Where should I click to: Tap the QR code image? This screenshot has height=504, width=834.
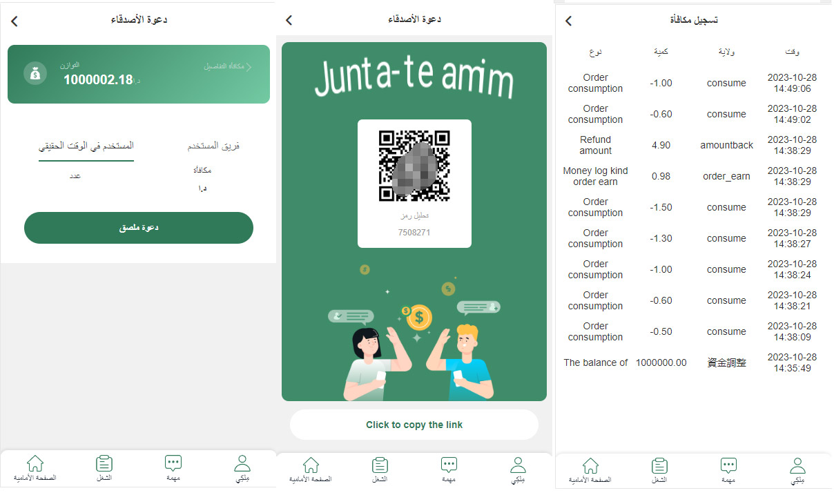(x=414, y=166)
